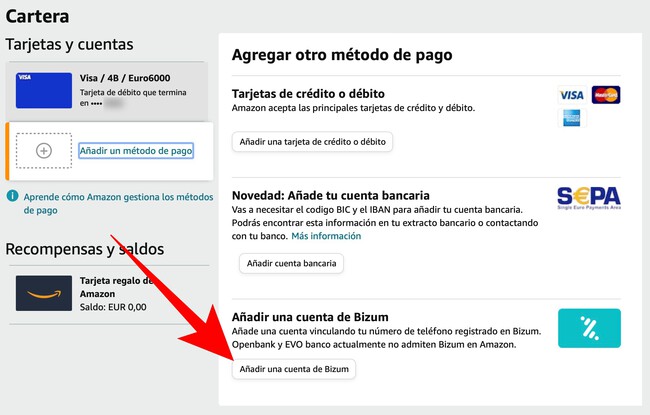Open the Añadir un método de pago link
Image resolution: width=650 pixels, height=415 pixels.
point(136,150)
